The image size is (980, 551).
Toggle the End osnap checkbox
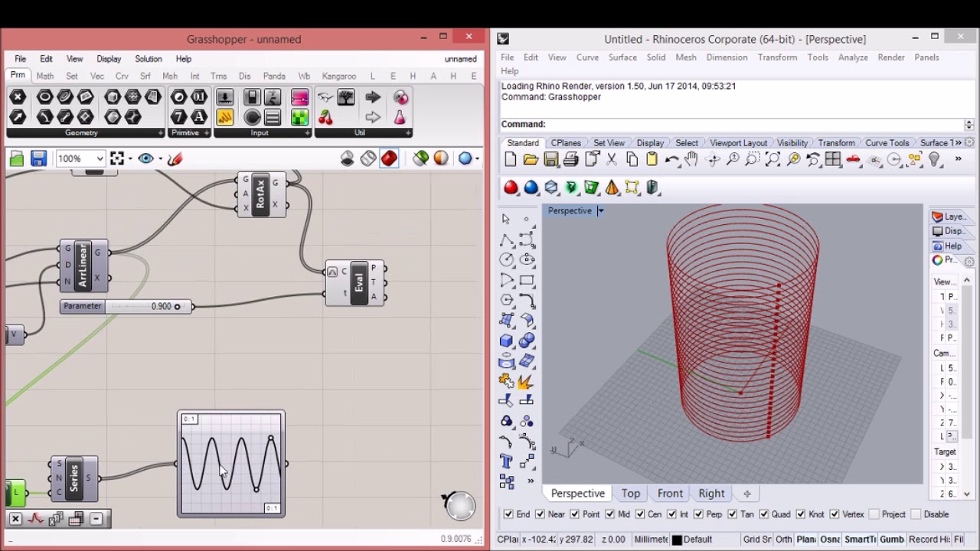508,514
